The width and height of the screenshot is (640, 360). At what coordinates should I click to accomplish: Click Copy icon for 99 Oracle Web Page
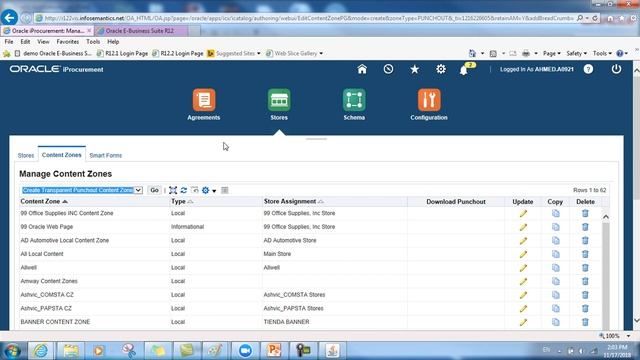pos(556,227)
